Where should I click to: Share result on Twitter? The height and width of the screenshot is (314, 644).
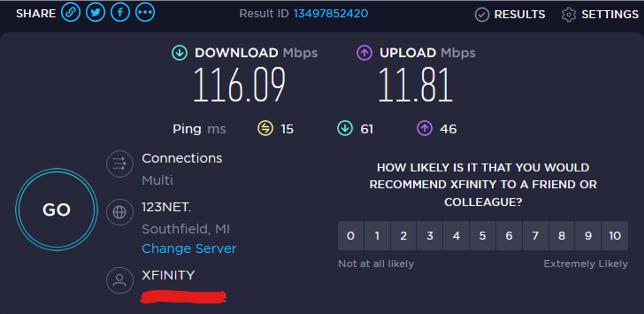click(96, 13)
